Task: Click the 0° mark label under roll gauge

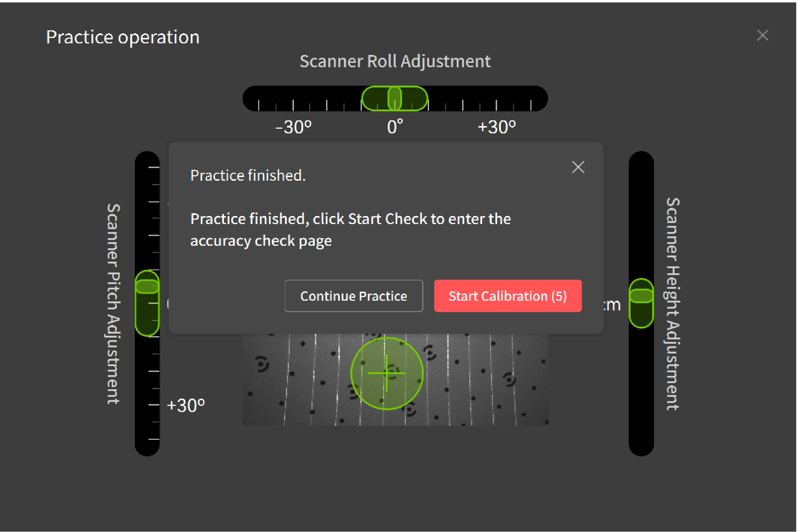Action: point(395,127)
